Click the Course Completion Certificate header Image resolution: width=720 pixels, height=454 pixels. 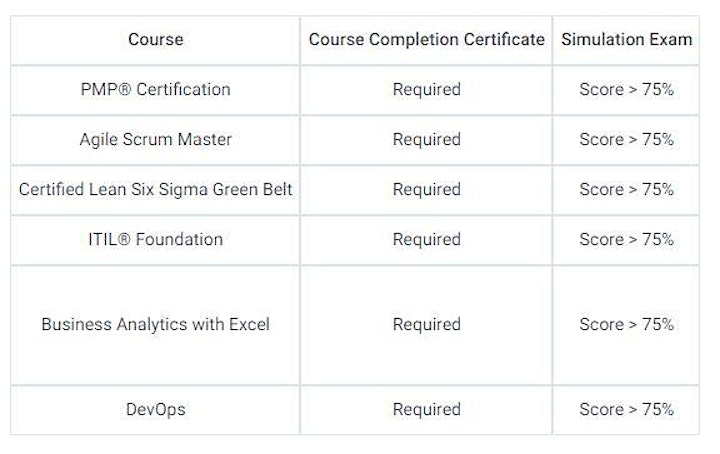click(x=427, y=39)
